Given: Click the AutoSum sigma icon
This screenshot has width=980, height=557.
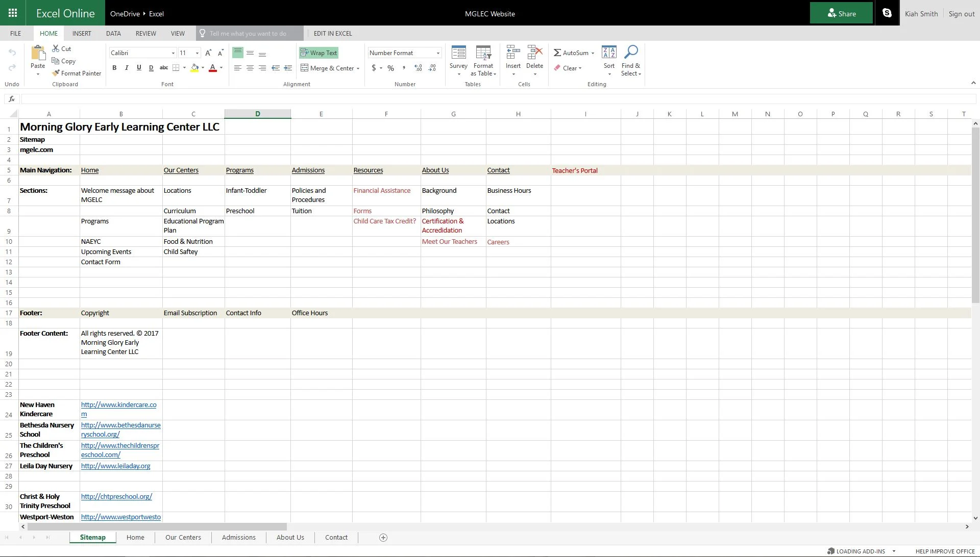Looking at the screenshot, I should pyautogui.click(x=557, y=53).
